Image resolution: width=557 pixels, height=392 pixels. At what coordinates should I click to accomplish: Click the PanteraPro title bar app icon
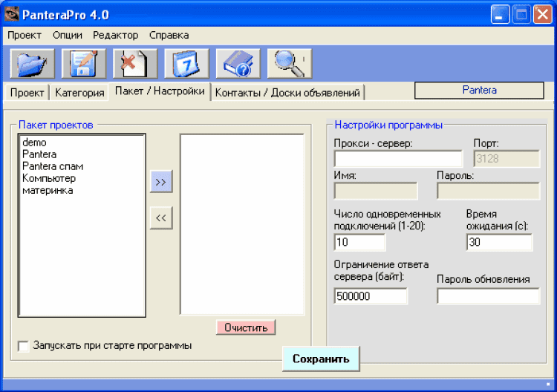click(x=11, y=14)
